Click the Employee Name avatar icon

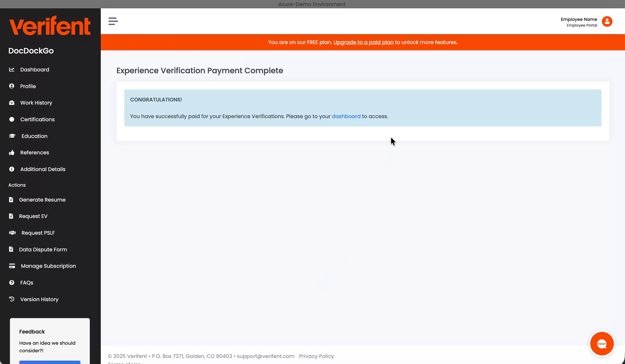607,21
